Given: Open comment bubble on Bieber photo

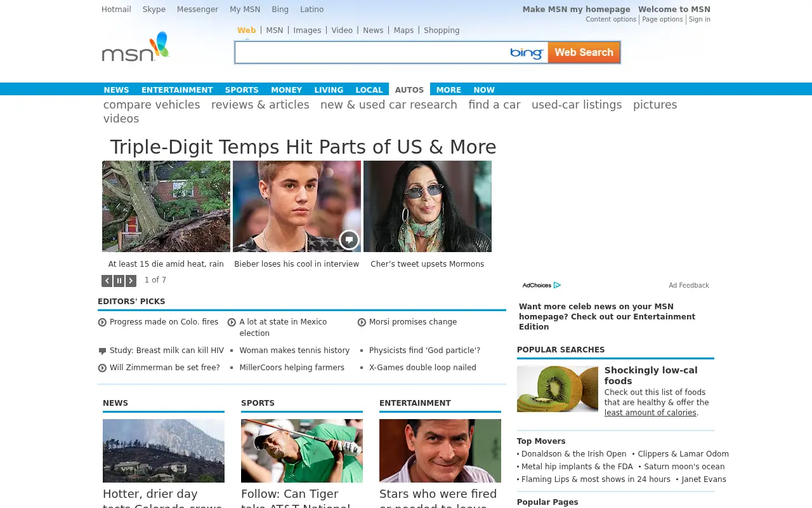Looking at the screenshot, I should tap(349, 240).
